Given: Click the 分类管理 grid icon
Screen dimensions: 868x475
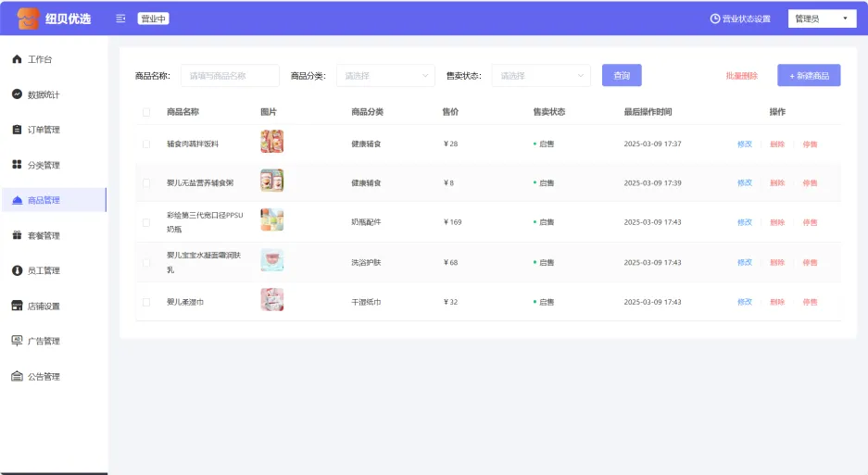Looking at the screenshot, I should coord(17,165).
